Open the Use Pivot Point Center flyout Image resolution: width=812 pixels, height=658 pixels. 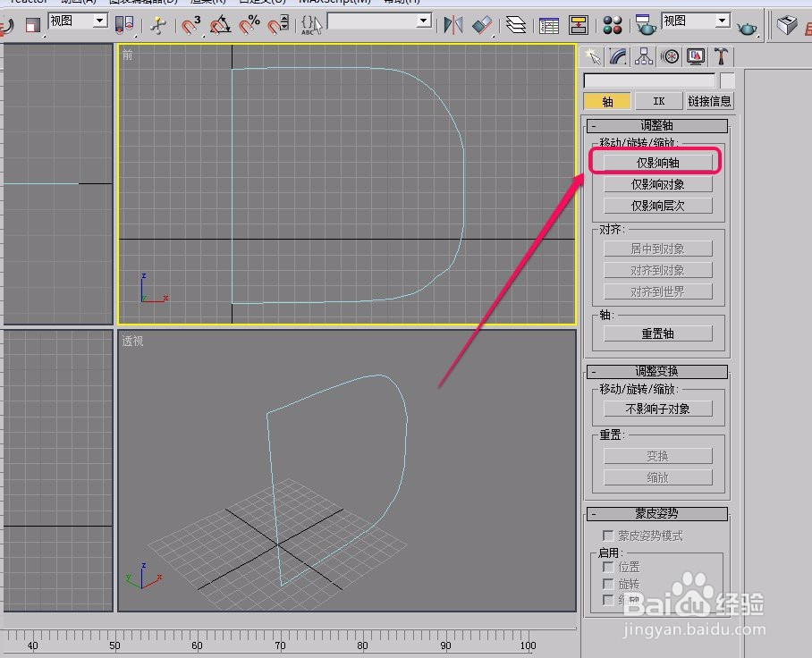124,24
